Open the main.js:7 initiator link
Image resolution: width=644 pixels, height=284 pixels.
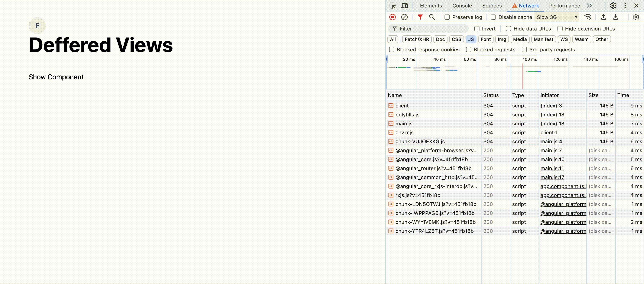[x=551, y=150]
